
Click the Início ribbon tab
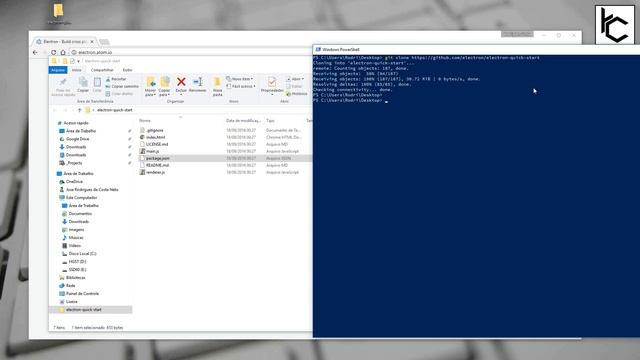coord(77,70)
